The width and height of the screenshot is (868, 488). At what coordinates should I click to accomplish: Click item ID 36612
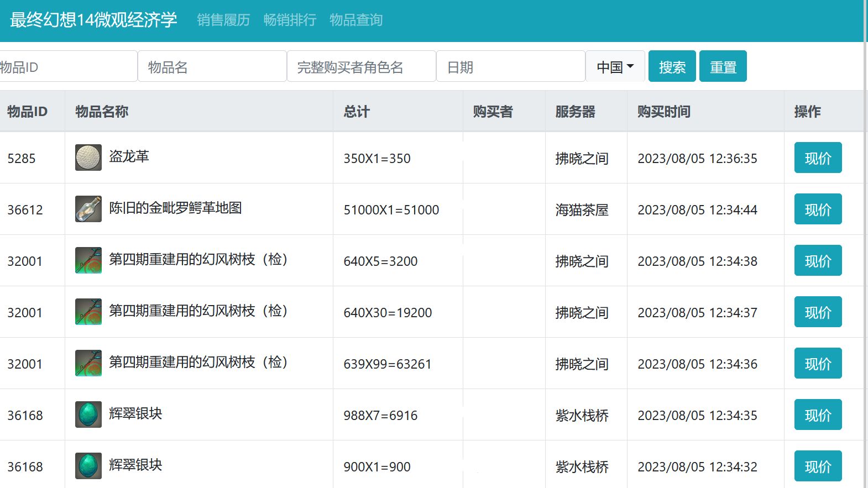(25, 210)
